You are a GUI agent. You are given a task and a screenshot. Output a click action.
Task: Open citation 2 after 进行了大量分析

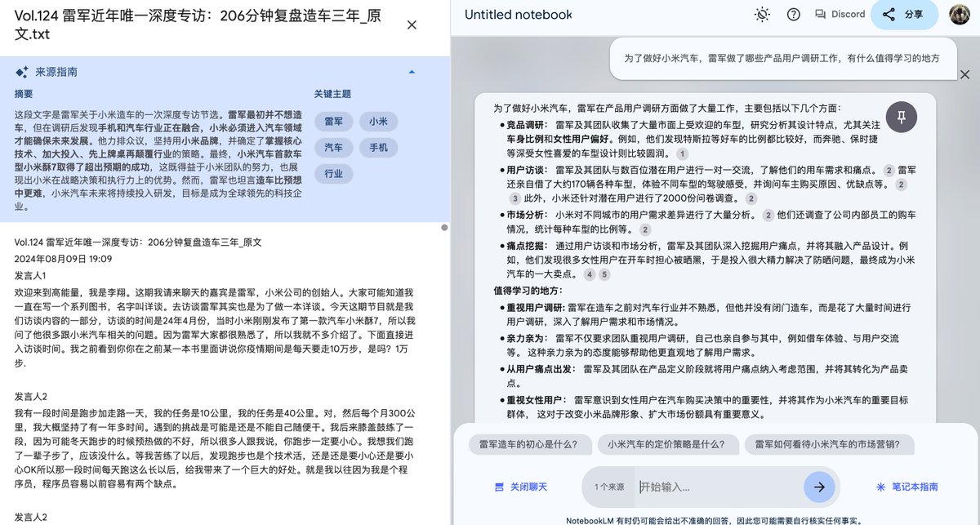768,215
